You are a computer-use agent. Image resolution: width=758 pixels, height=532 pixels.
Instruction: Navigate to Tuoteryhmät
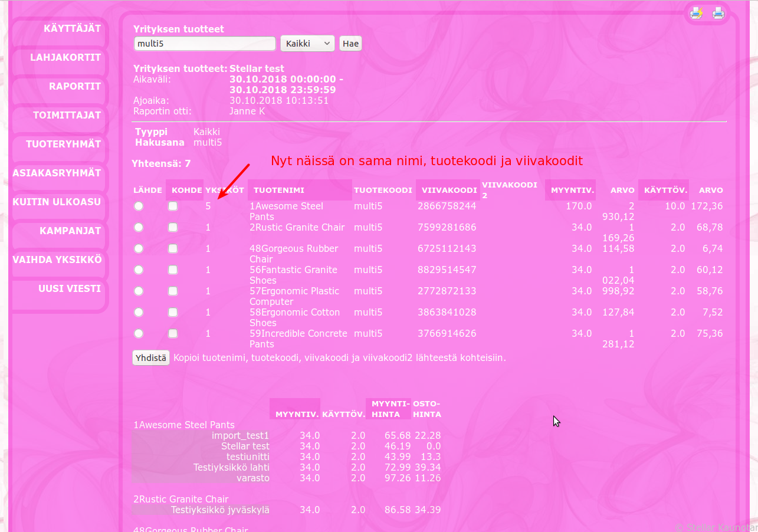[x=63, y=145]
